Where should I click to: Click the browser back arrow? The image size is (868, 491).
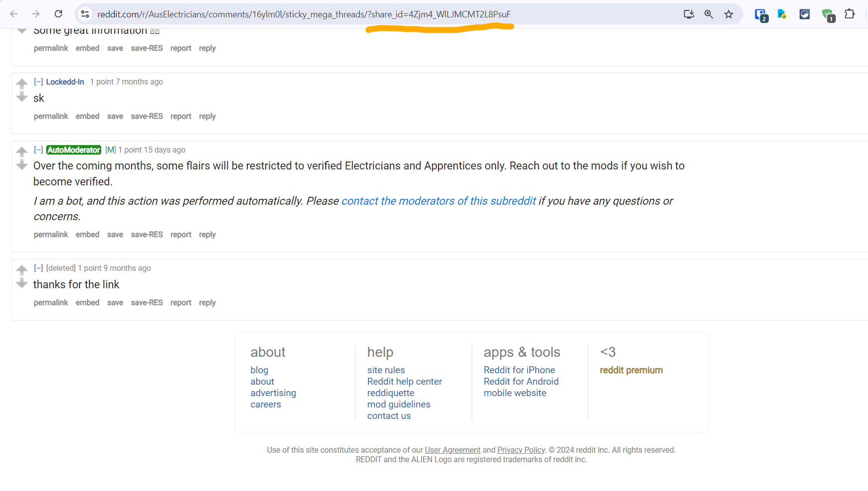pyautogui.click(x=13, y=14)
